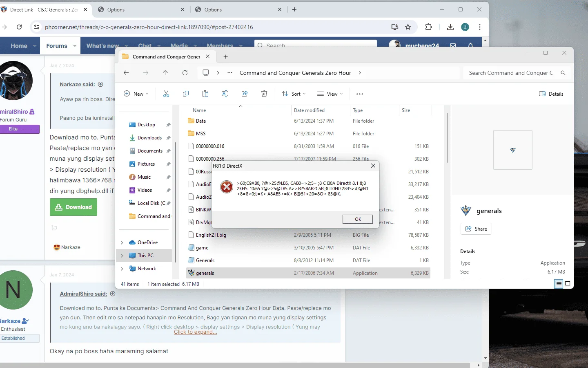Expand the OneDrive tree node

click(x=122, y=242)
